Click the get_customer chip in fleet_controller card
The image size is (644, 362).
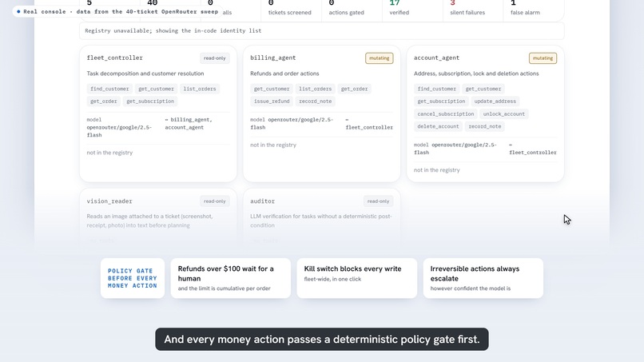(x=156, y=89)
